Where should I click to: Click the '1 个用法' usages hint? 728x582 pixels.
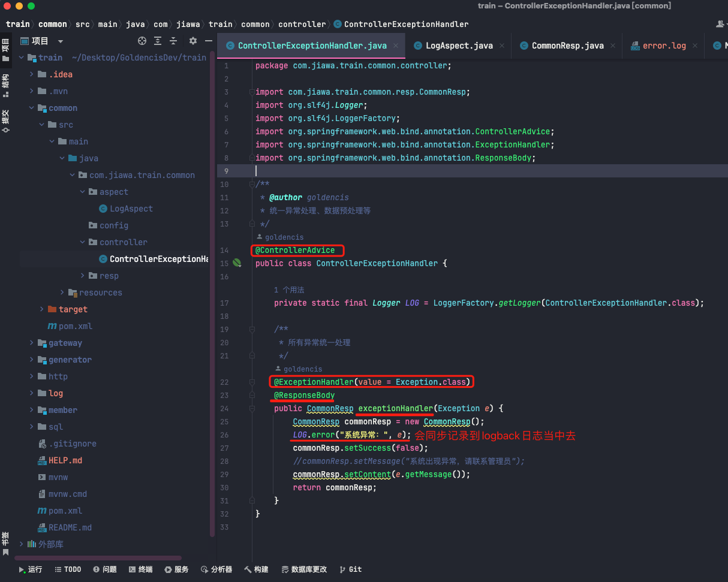(x=289, y=290)
